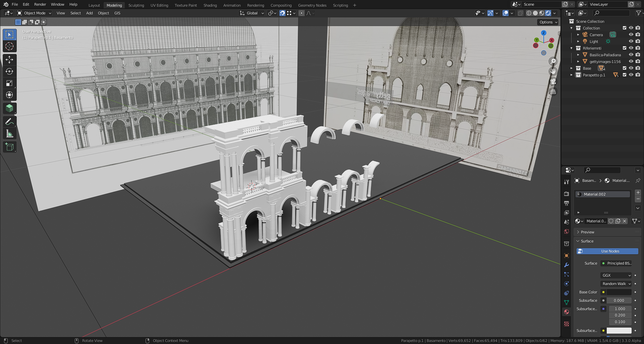644x344 pixels.
Task: Open the Object properties tab
Action: pos(567,255)
